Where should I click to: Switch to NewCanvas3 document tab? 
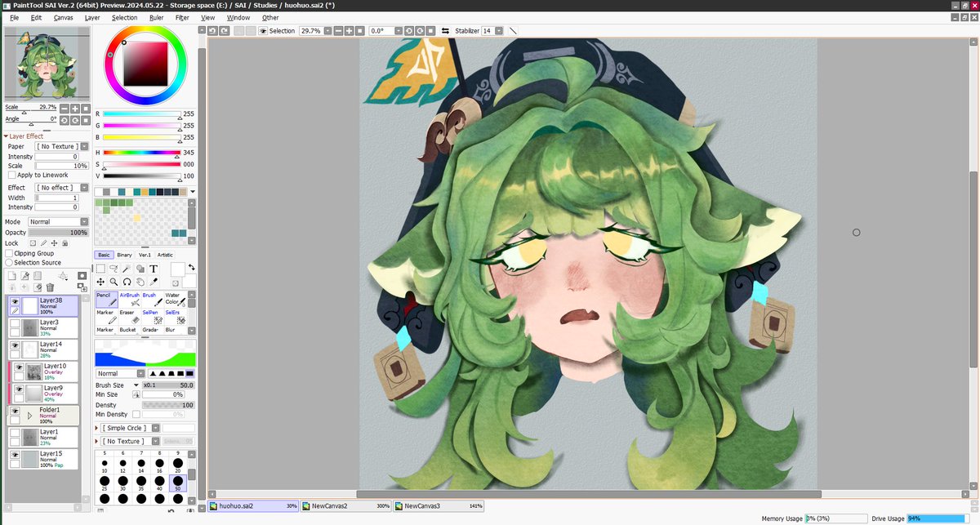439,506
